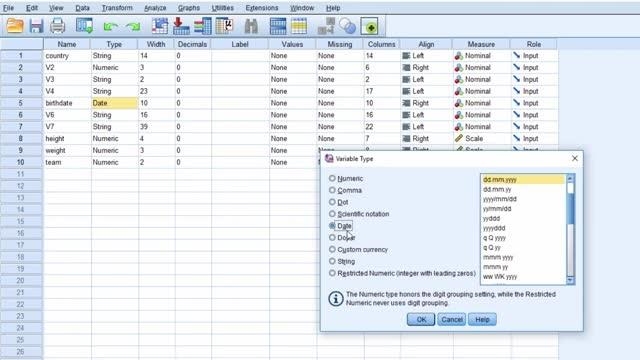Undo the last action
The height and width of the screenshot is (360, 640).
(110, 27)
